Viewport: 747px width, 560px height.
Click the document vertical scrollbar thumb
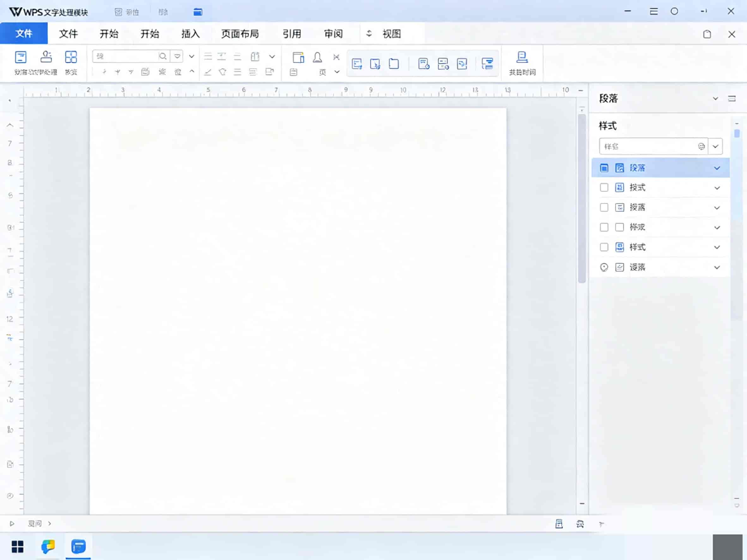[x=581, y=199]
